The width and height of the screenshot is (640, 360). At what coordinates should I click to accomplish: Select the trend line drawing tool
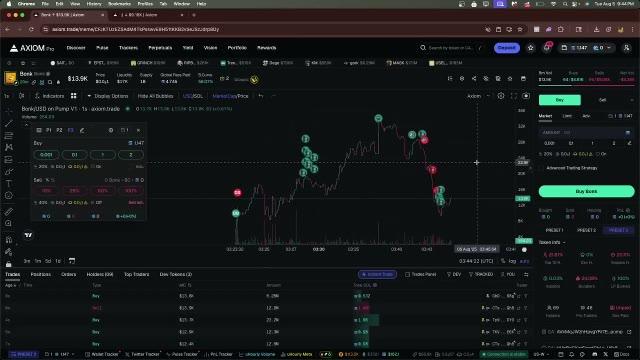pyautogui.click(x=9, y=123)
